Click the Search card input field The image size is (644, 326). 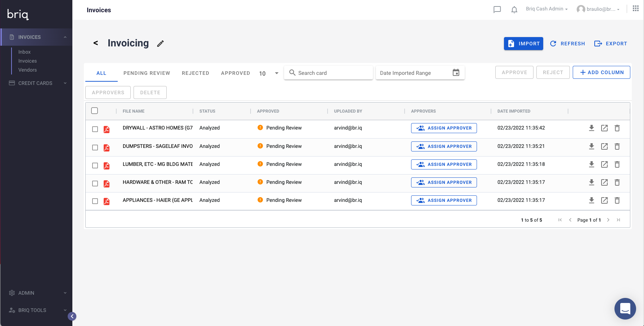coord(328,72)
